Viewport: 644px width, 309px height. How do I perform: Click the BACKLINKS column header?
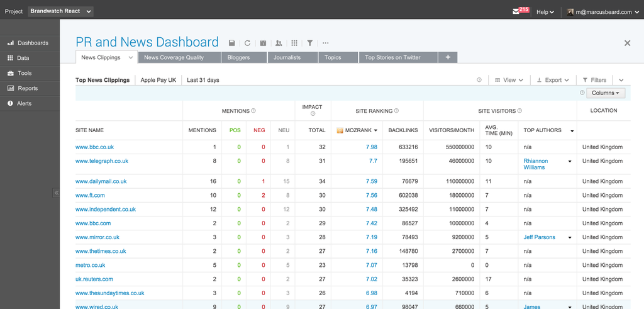403,130
